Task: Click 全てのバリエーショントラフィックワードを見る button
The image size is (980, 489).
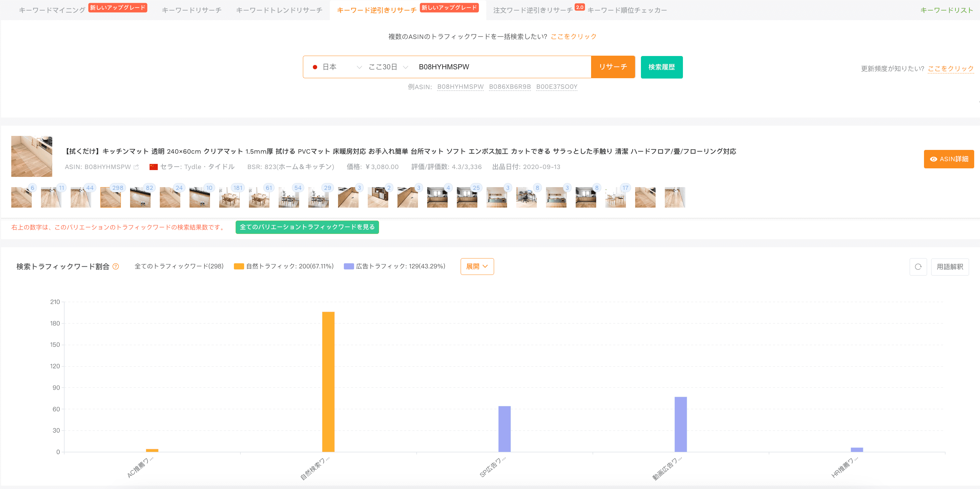Action: coord(307,227)
